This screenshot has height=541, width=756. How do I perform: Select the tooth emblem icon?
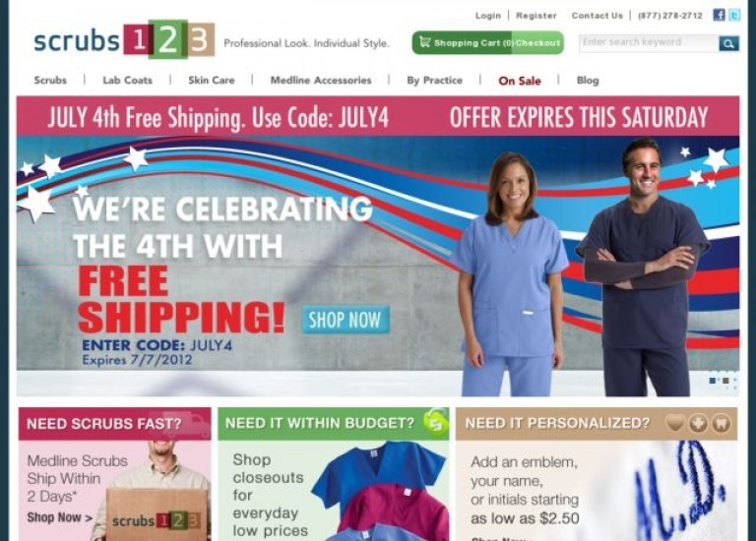pyautogui.click(x=722, y=423)
